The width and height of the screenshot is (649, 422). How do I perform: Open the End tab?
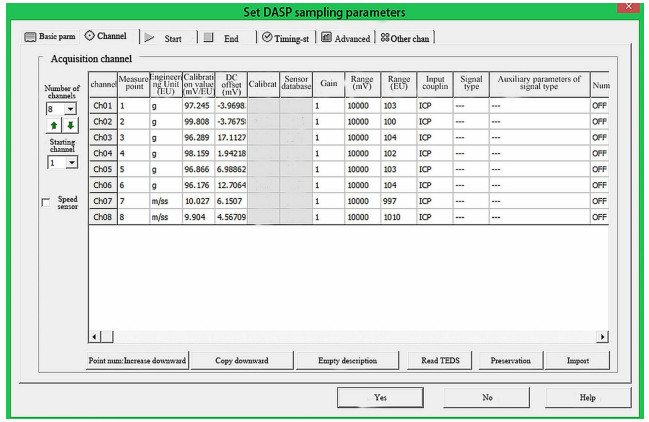pos(227,38)
